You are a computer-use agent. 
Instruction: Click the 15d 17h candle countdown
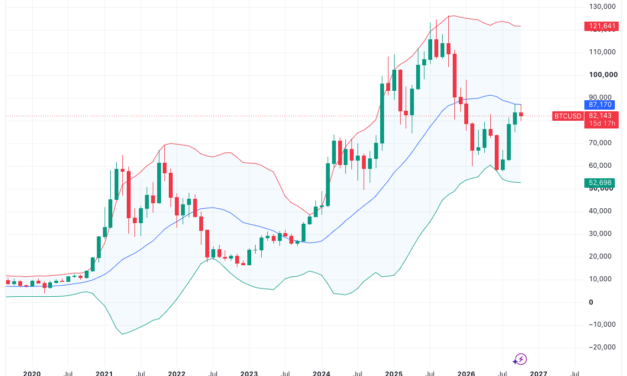(x=601, y=124)
